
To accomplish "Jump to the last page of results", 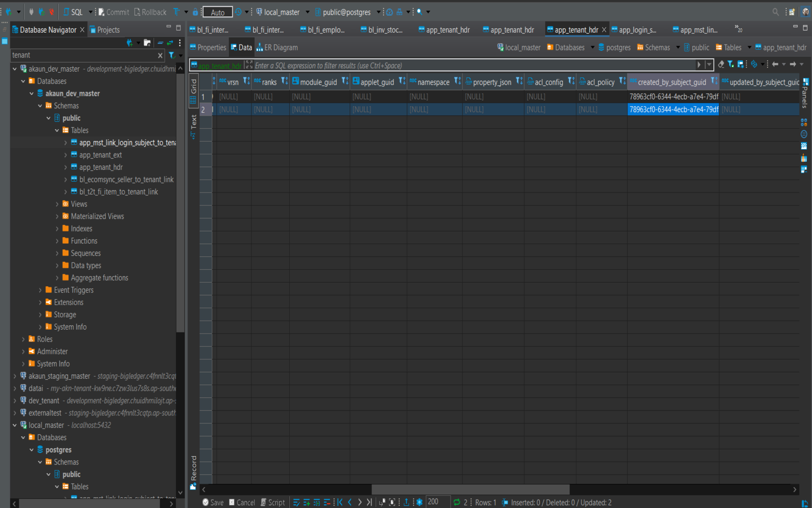I will click(369, 502).
